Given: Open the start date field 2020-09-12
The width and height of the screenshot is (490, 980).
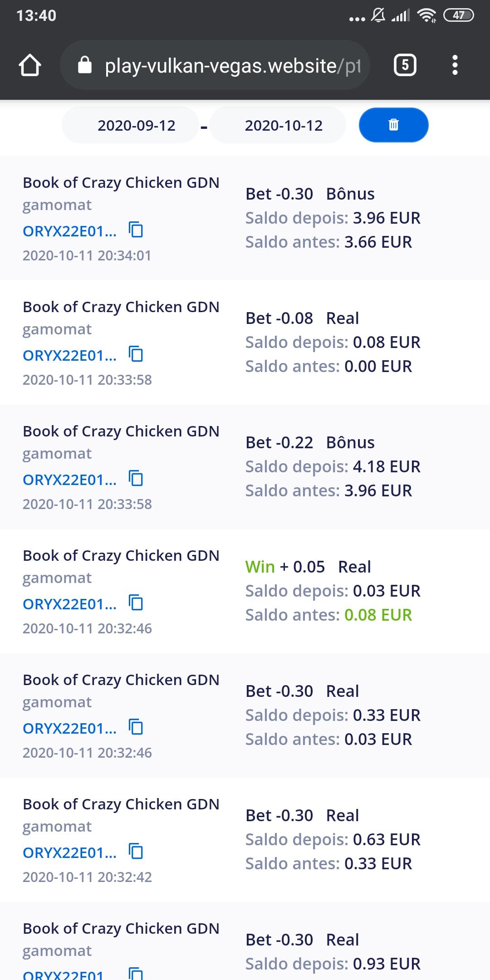Looking at the screenshot, I should 136,125.
